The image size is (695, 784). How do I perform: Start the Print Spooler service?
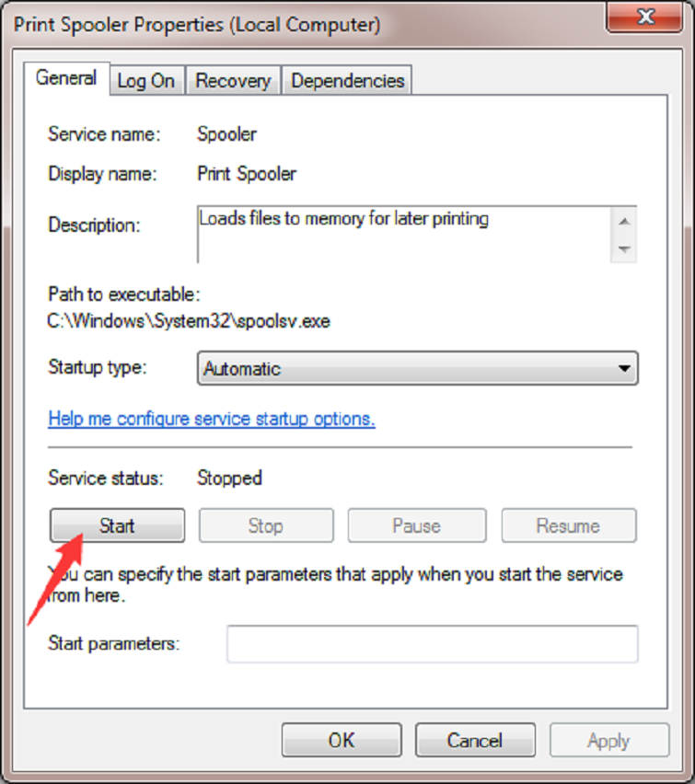click(x=117, y=526)
